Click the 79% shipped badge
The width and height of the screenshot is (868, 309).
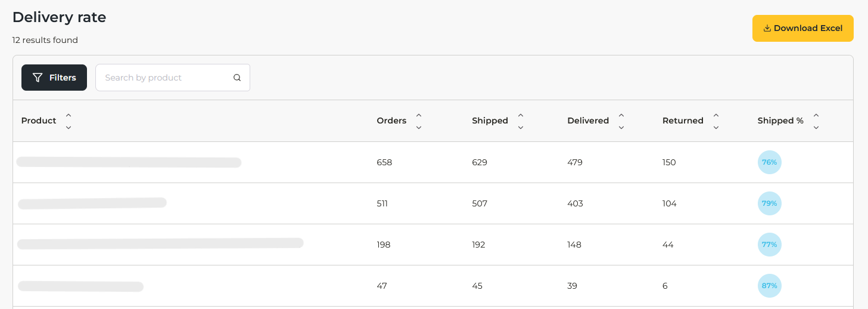[x=769, y=203]
